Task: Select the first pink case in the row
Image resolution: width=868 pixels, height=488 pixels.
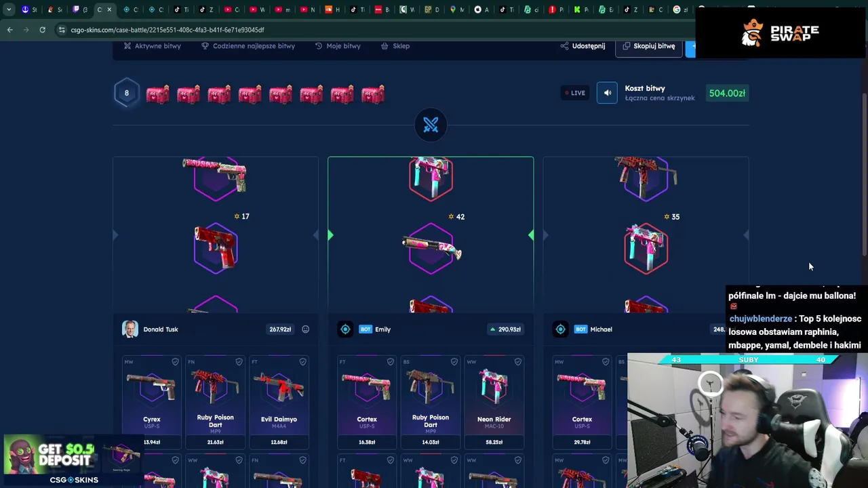Action: (x=157, y=94)
